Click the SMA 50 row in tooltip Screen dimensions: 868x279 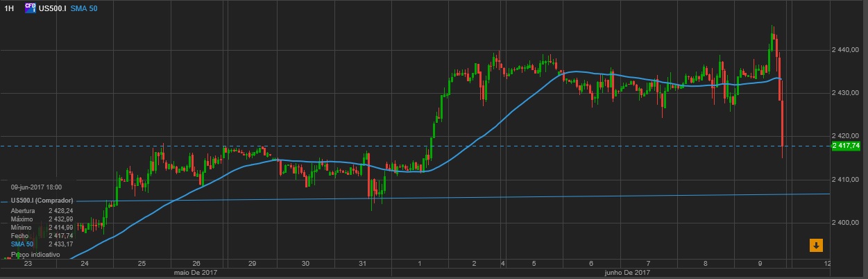(42, 244)
